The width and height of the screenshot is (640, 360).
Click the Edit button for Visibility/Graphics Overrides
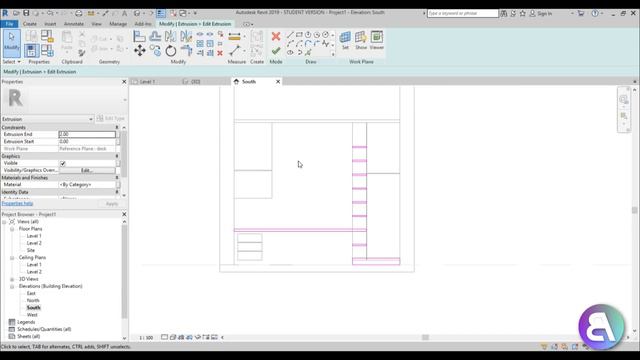(87, 170)
